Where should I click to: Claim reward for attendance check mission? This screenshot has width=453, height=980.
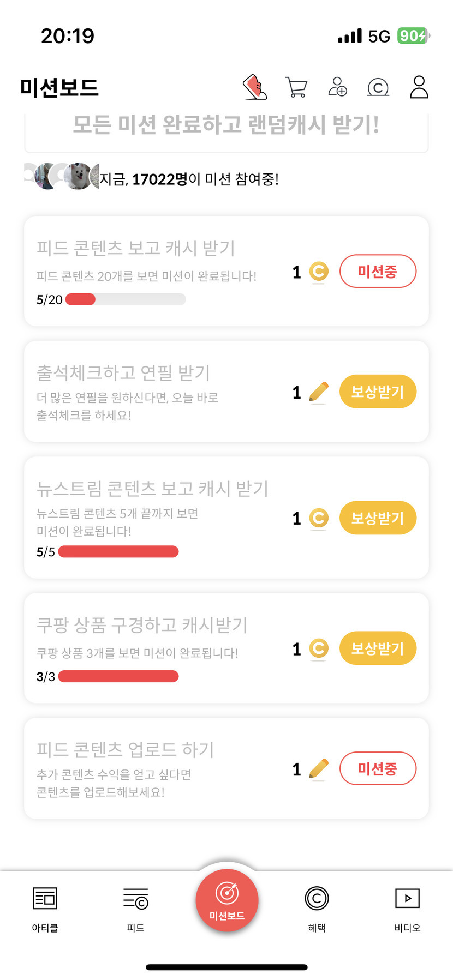pyautogui.click(x=378, y=392)
